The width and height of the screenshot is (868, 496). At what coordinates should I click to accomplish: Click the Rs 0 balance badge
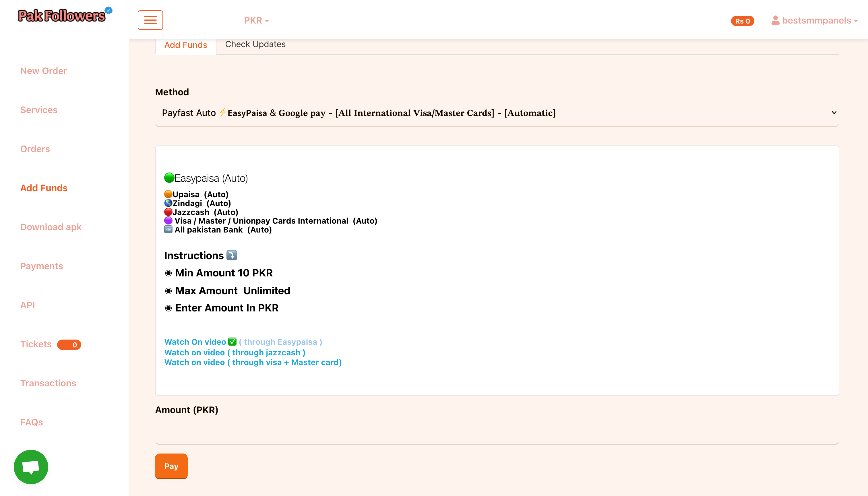pos(742,21)
